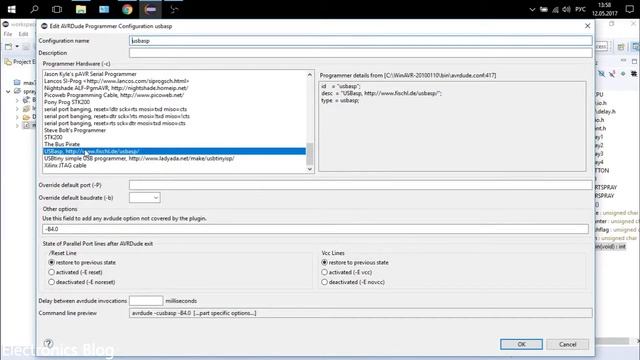
Task: Click the Command line preview field
Action: click(360, 313)
